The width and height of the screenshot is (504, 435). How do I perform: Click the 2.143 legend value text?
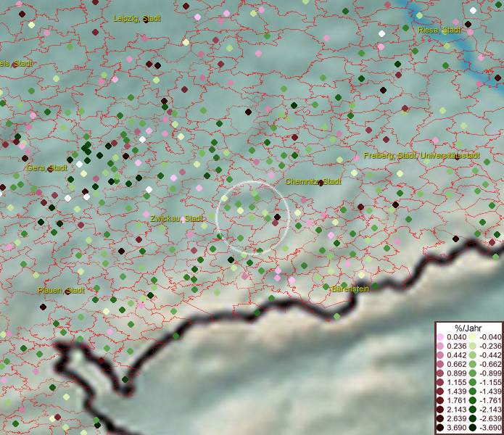click(x=456, y=410)
